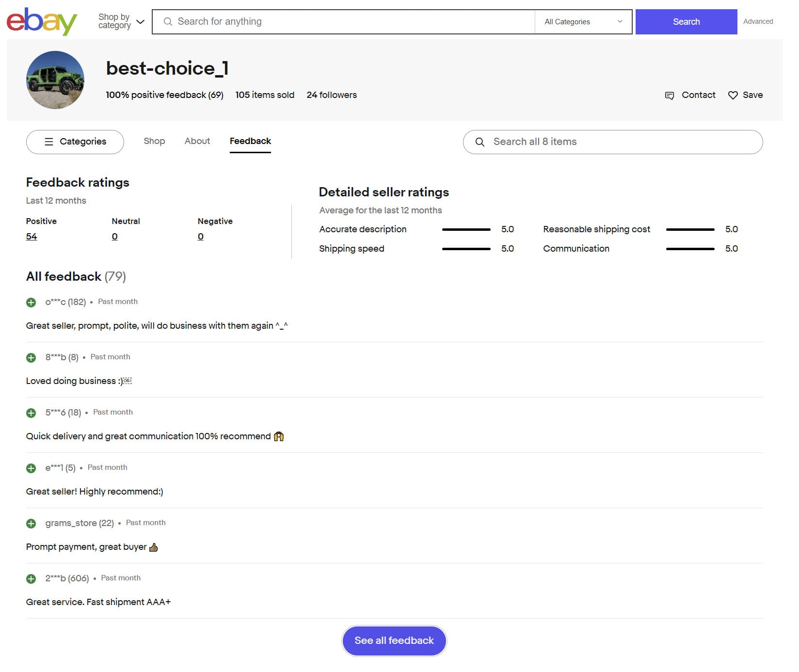Click the seller's green jeep avatar
This screenshot has width=799, height=672.
pos(55,80)
